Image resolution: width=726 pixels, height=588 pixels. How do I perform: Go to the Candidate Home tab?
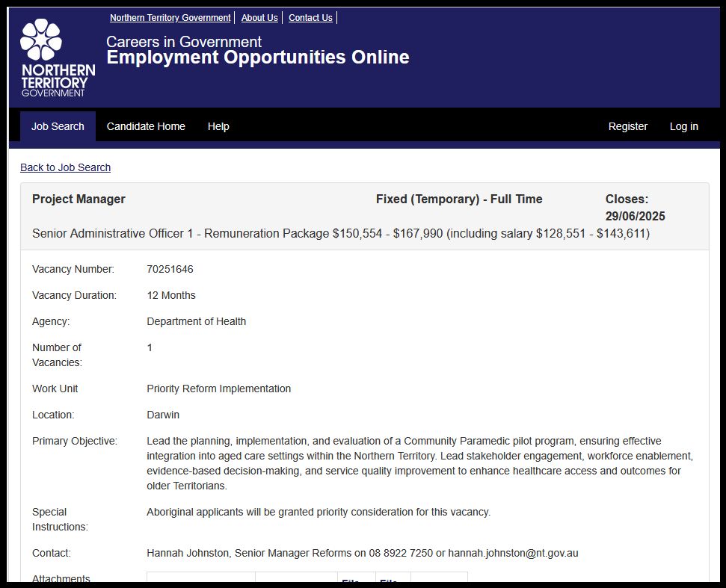click(146, 126)
